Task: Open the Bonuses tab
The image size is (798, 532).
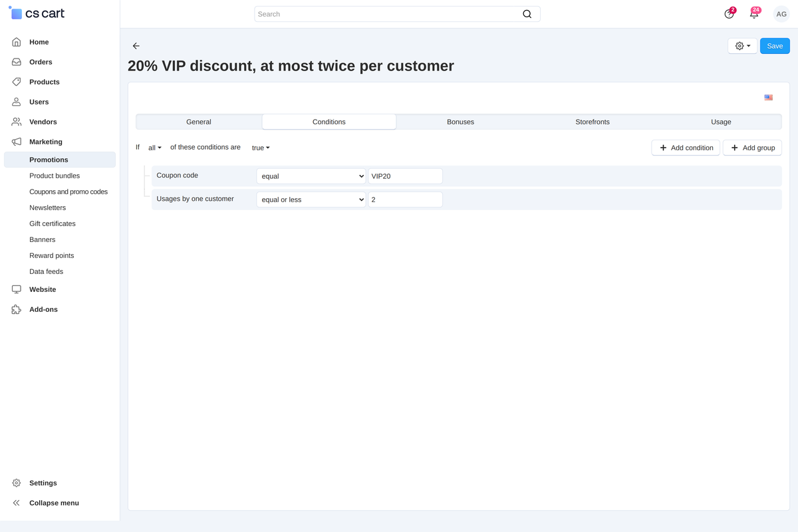Action: coord(460,122)
